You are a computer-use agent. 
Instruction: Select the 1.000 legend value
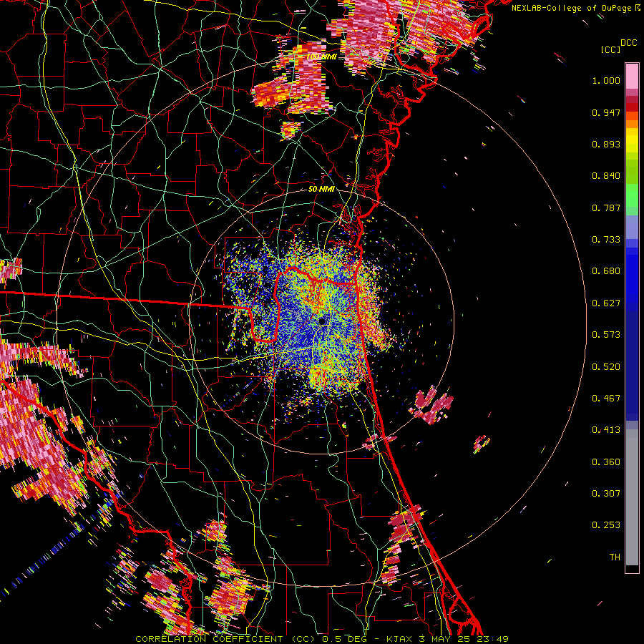click(x=606, y=80)
